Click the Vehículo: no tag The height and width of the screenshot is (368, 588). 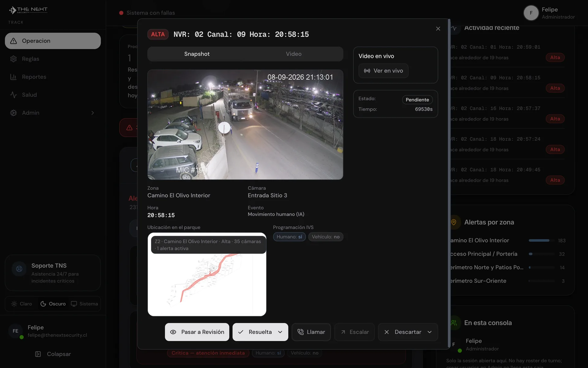326,237
